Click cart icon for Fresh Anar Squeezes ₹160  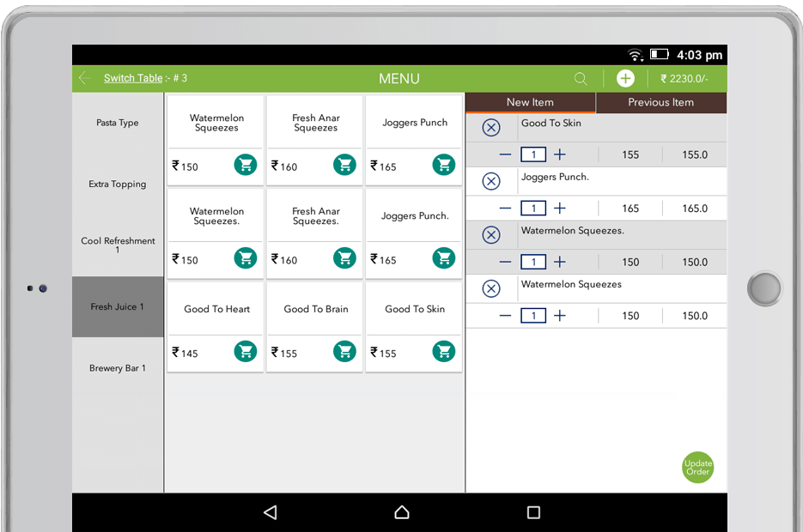click(x=344, y=165)
